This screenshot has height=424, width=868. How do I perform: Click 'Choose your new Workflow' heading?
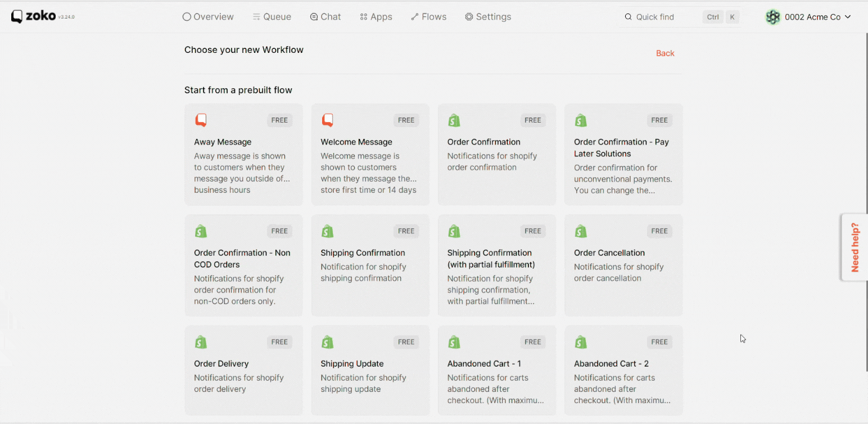point(244,50)
